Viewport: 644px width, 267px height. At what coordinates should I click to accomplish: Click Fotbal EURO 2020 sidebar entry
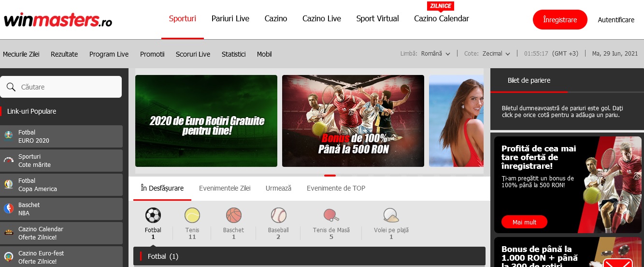click(x=61, y=136)
